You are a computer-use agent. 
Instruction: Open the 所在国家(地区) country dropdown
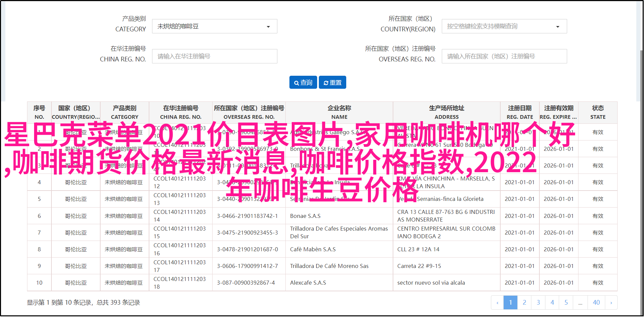pyautogui.click(x=504, y=26)
